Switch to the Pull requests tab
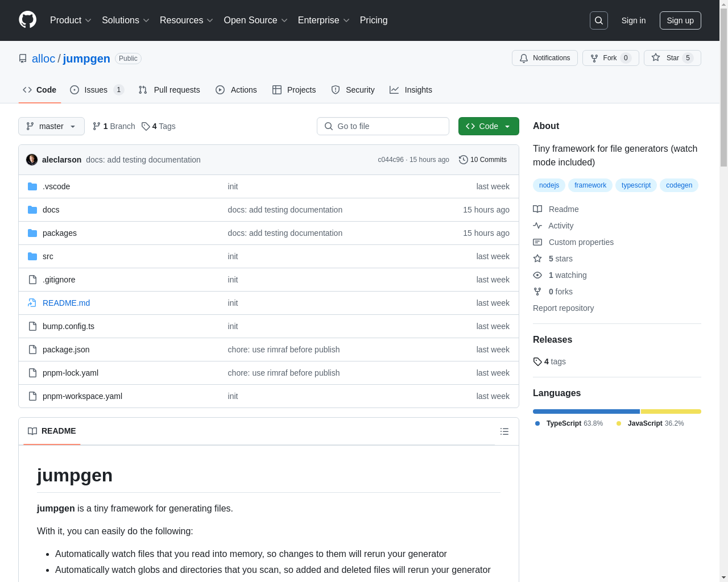Image resolution: width=728 pixels, height=582 pixels. 169,90
